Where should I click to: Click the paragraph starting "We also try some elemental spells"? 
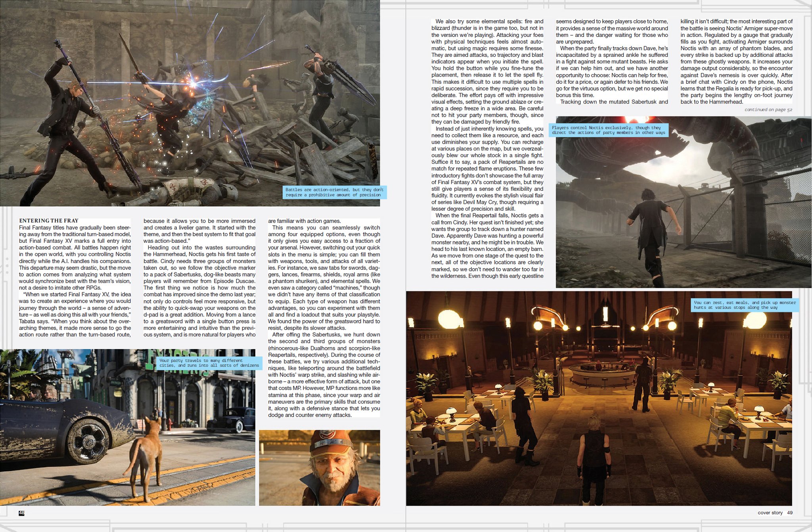487,71
